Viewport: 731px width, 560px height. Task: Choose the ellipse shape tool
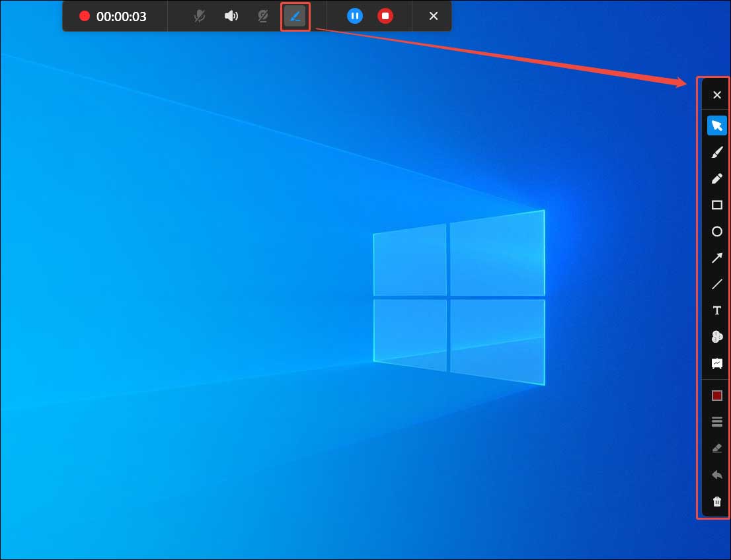716,231
